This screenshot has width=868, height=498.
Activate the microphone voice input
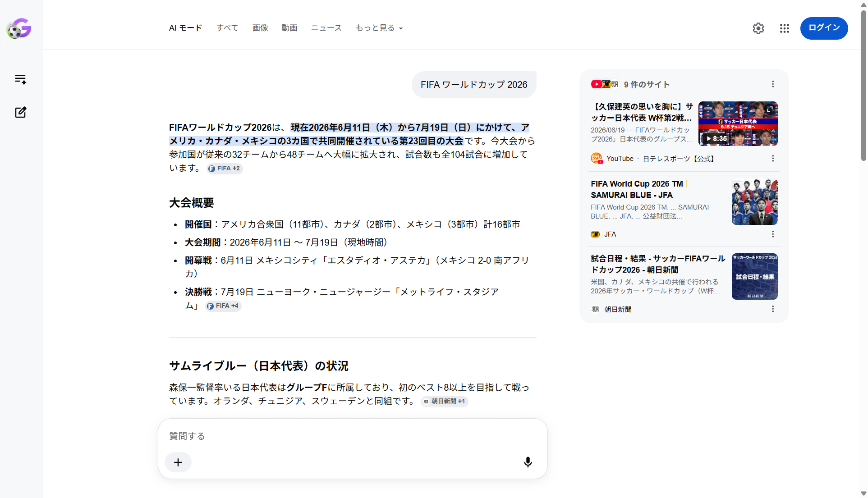tap(528, 462)
